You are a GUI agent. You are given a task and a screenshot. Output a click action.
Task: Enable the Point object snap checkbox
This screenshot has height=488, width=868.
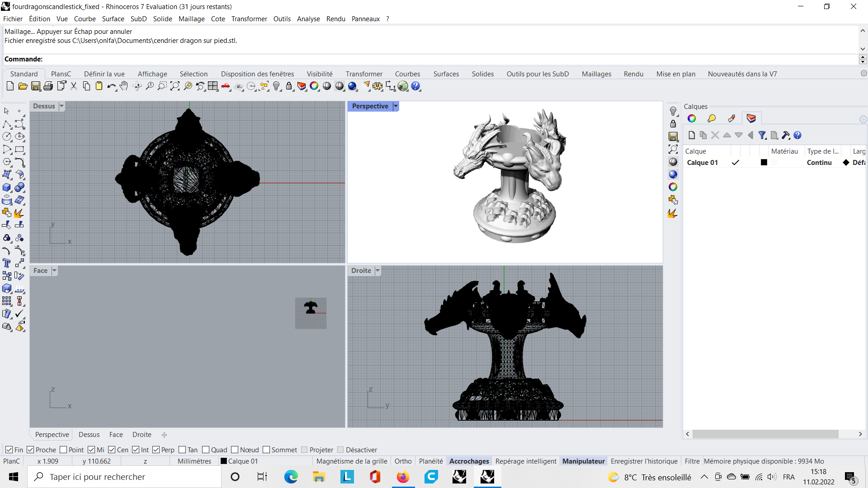(x=63, y=450)
